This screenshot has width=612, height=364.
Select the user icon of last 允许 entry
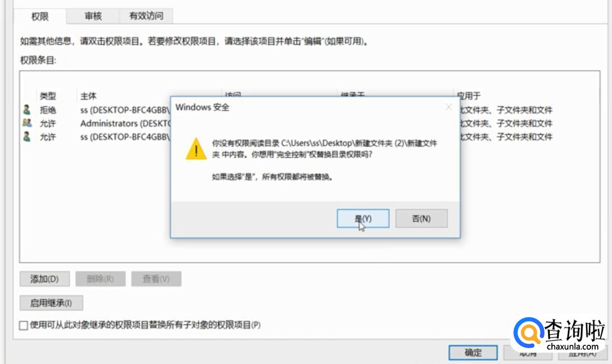(27, 137)
